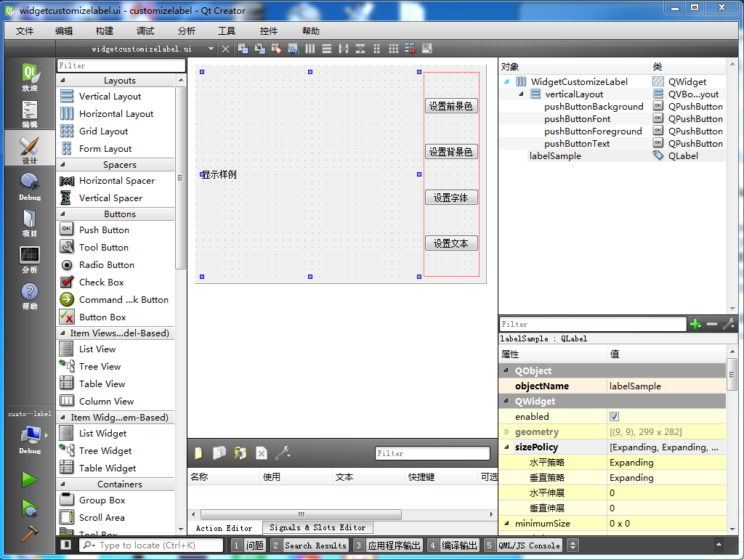The width and height of the screenshot is (744, 560).
Task: Click the Lay Out Vertically toolbar icon
Action: 326,49
